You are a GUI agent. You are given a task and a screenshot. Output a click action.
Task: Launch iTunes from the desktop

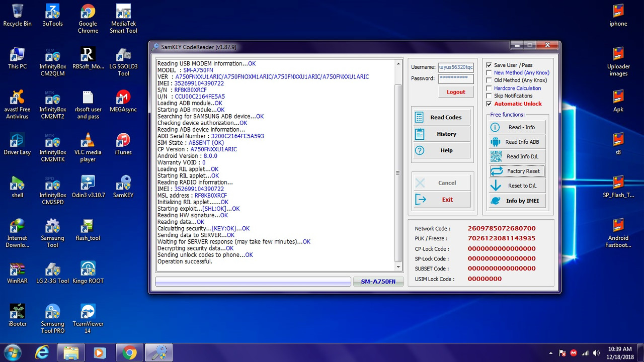tap(123, 143)
